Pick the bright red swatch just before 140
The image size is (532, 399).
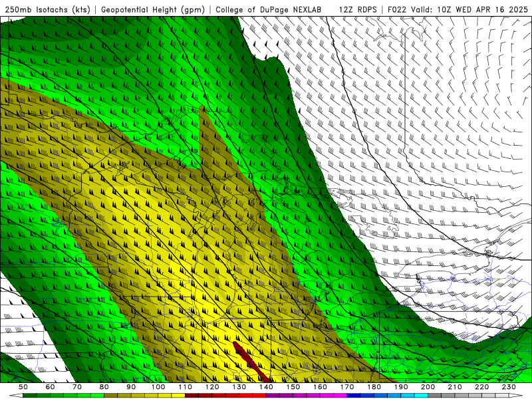pos(259,396)
